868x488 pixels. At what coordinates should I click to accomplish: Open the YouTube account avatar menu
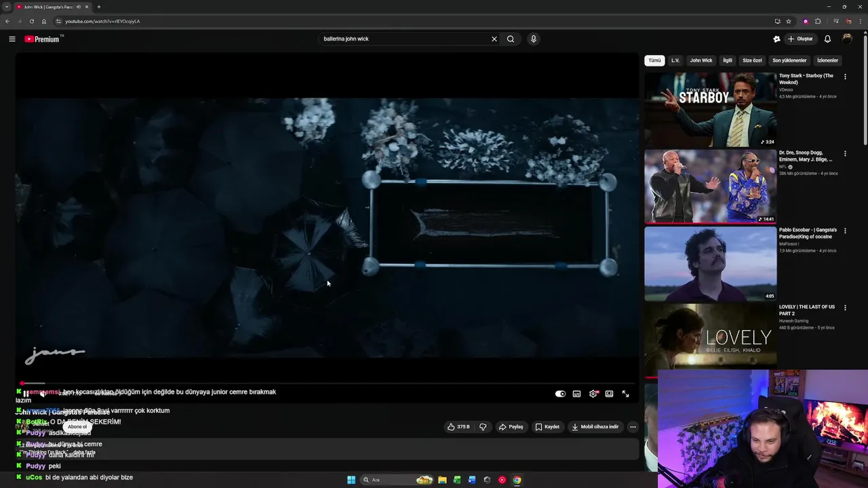pos(847,39)
